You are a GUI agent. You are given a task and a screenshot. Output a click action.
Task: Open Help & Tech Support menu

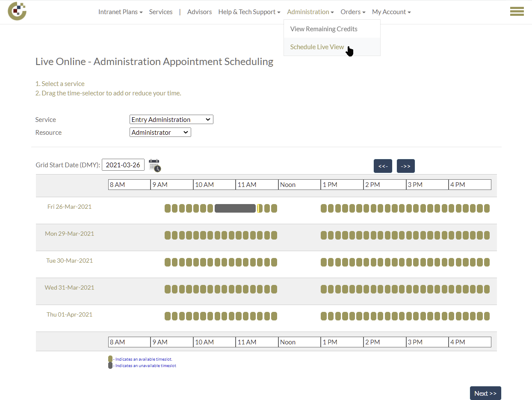point(249,12)
